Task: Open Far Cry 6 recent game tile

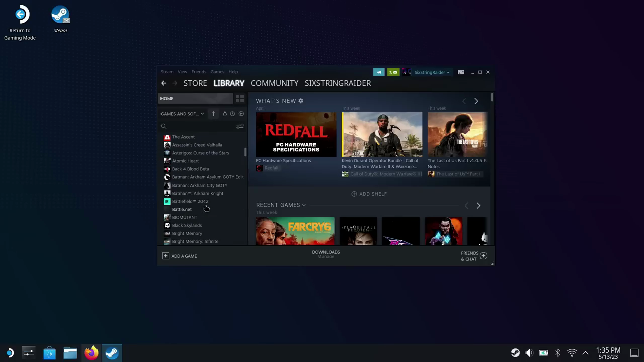Action: click(295, 231)
